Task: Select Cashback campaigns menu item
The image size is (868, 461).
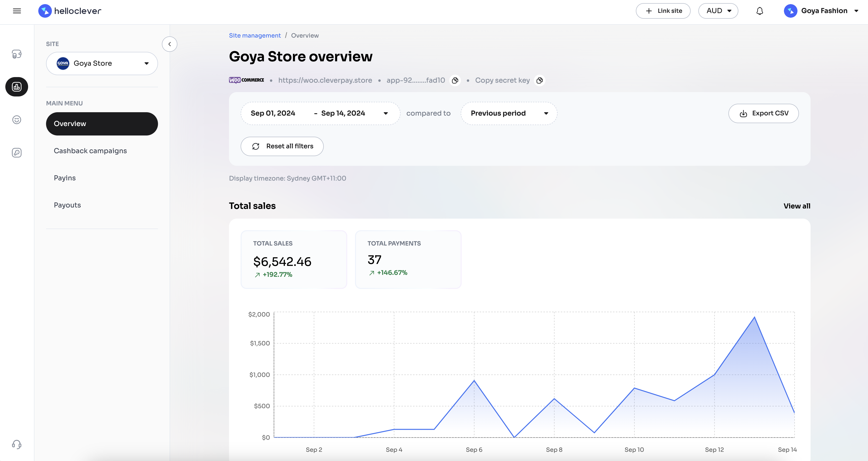Action: (x=90, y=151)
